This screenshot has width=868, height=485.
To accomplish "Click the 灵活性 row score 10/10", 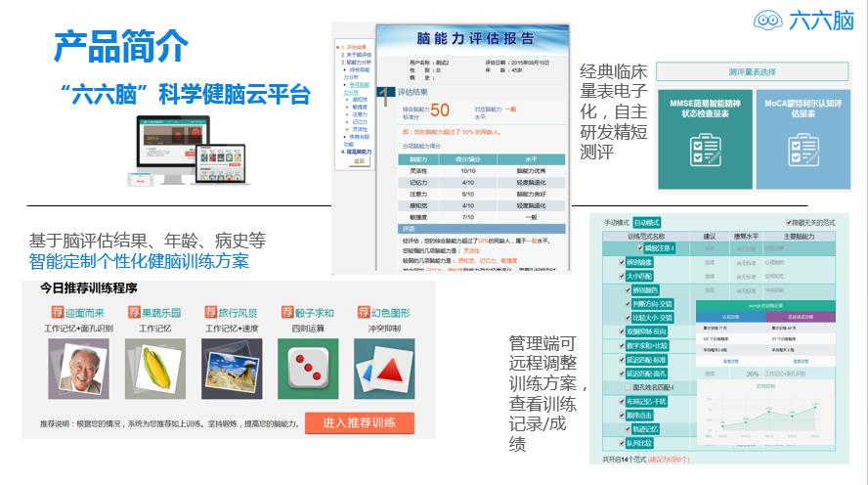I will [x=468, y=171].
